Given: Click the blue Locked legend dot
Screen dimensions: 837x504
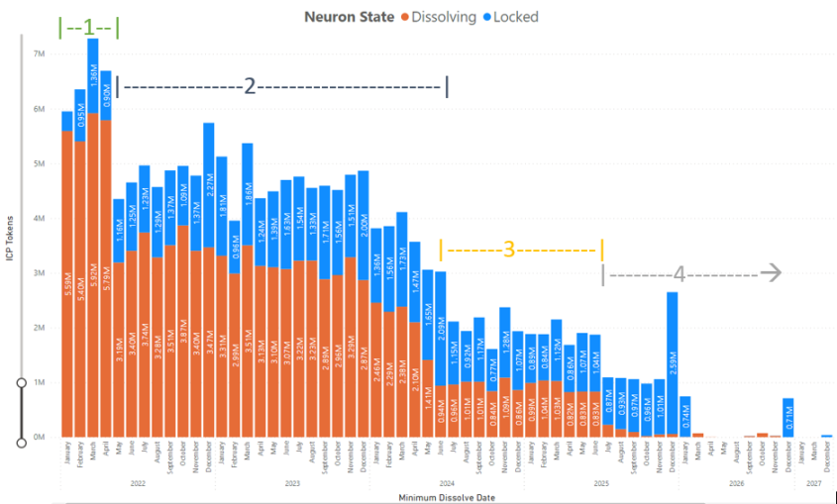Looking at the screenshot, I should [x=486, y=18].
